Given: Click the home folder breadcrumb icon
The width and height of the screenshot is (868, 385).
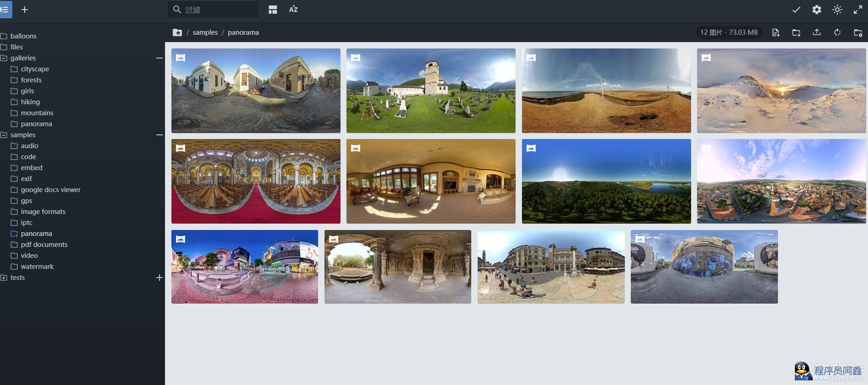Looking at the screenshot, I should coord(177,32).
